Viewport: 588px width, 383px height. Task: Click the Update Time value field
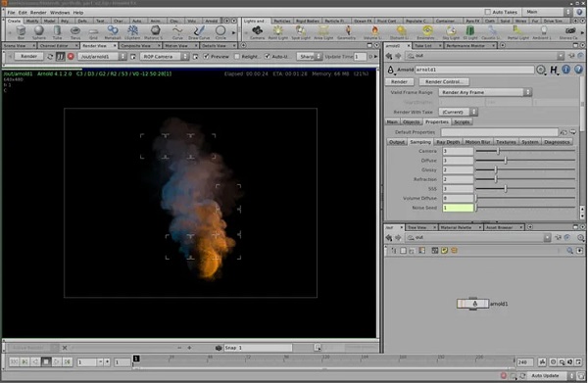point(360,56)
